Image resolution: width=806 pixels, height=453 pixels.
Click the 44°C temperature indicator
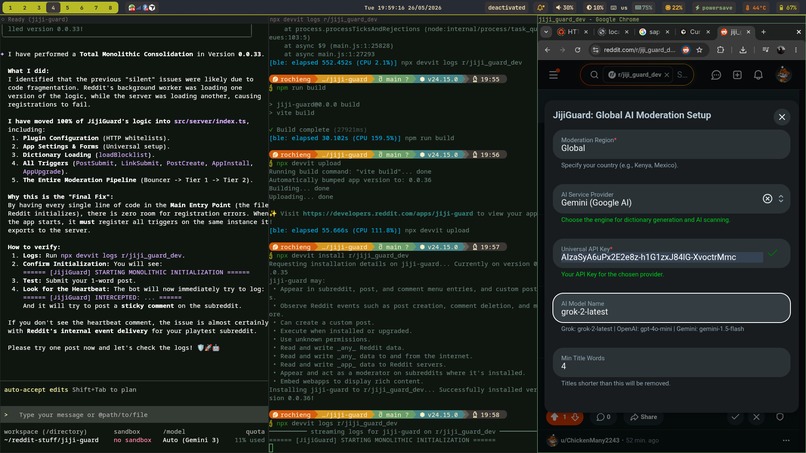point(756,8)
